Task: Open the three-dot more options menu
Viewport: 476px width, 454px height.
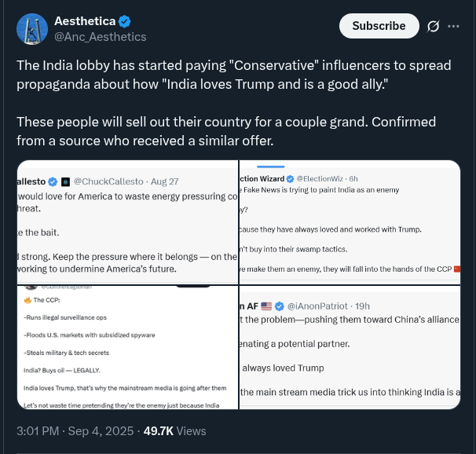Action: tap(453, 26)
